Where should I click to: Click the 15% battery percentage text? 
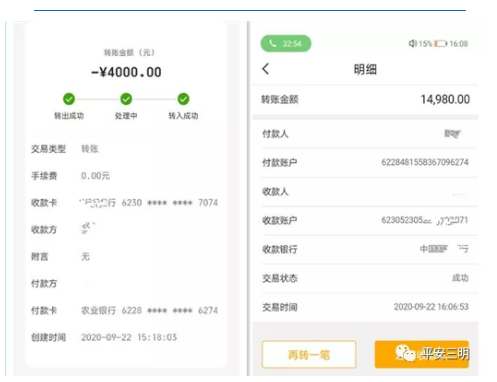click(425, 44)
